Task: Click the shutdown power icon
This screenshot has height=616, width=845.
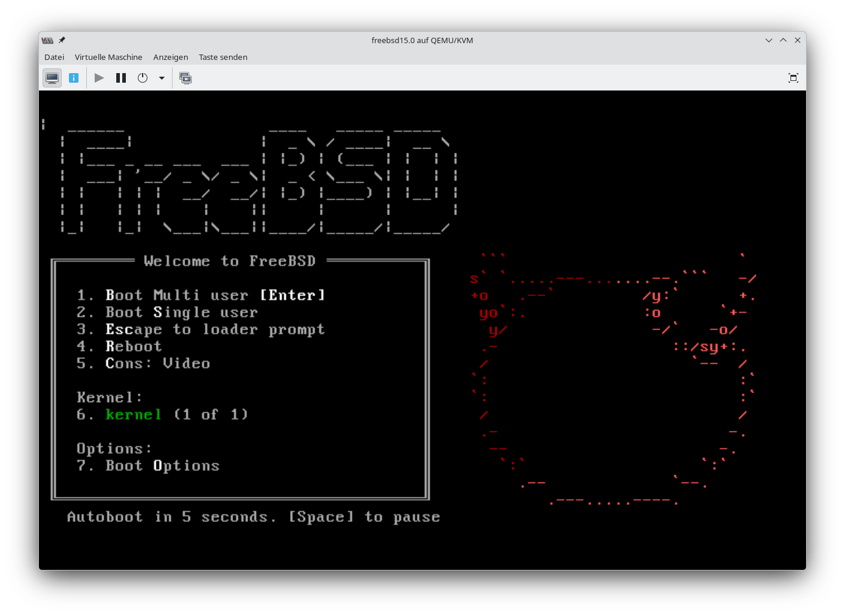Action: click(143, 78)
